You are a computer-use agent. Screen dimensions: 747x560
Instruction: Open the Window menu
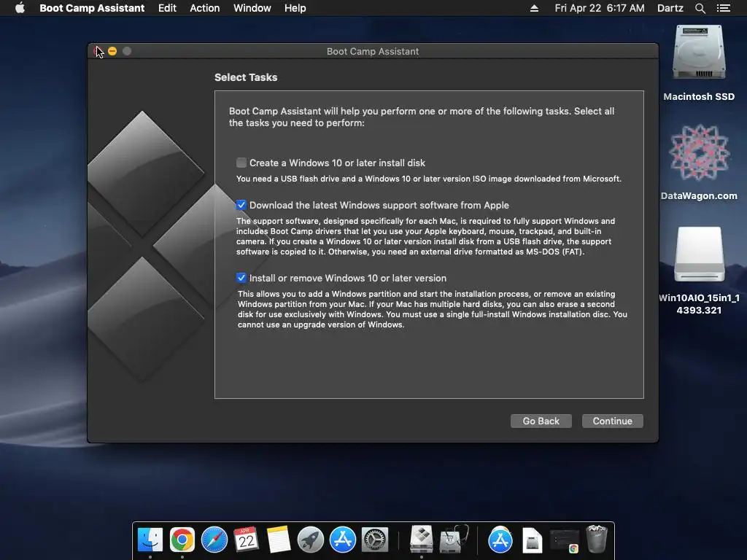[252, 8]
